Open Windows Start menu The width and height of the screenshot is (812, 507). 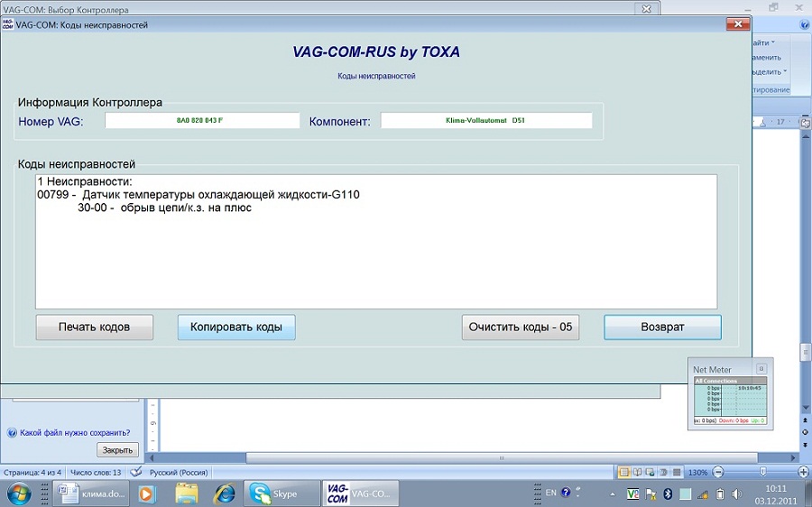pos(19,493)
